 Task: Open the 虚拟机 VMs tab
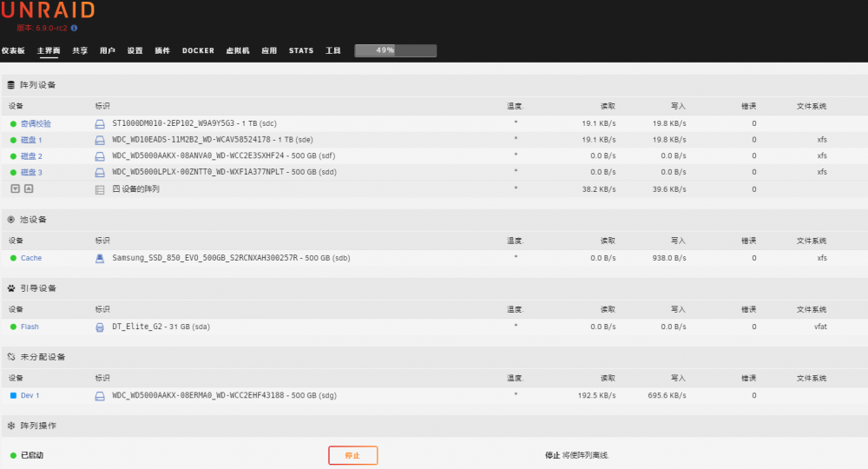pyautogui.click(x=238, y=50)
